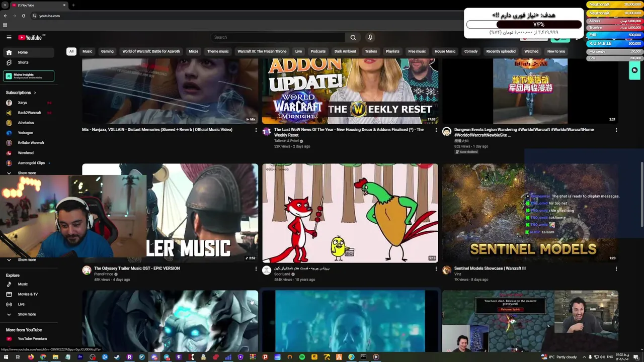Click the YouTube search input field
The width and height of the screenshot is (644, 362).
(x=278, y=37)
